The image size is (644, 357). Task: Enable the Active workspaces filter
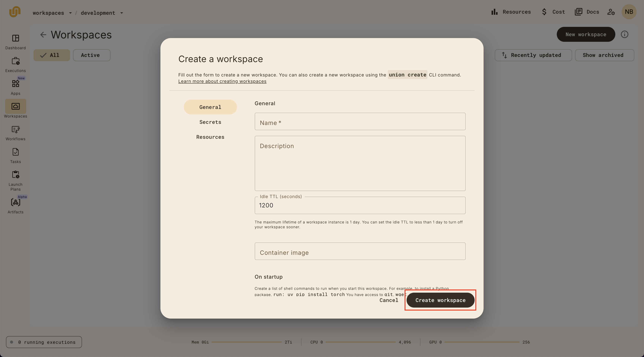[x=91, y=55]
